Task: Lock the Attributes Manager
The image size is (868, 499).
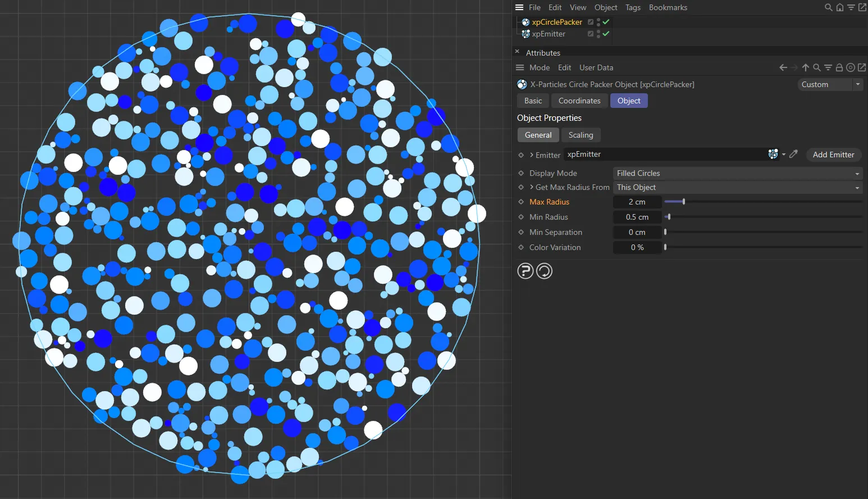Action: [x=839, y=67]
